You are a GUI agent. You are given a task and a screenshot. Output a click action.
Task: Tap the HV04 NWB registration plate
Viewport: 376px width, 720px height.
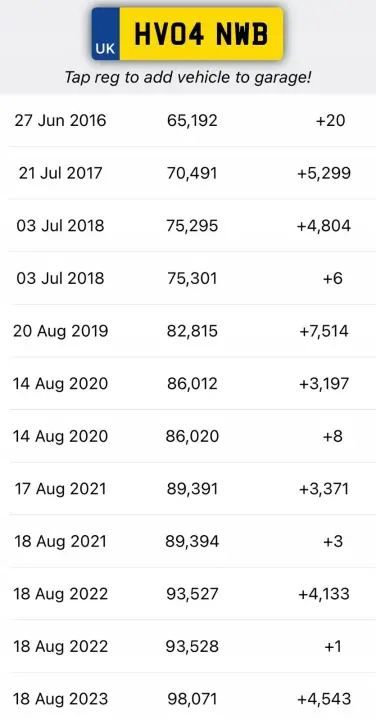coord(187,34)
